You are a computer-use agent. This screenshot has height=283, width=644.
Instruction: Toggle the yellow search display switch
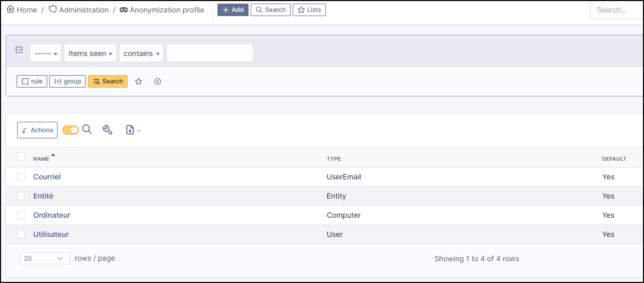click(71, 130)
